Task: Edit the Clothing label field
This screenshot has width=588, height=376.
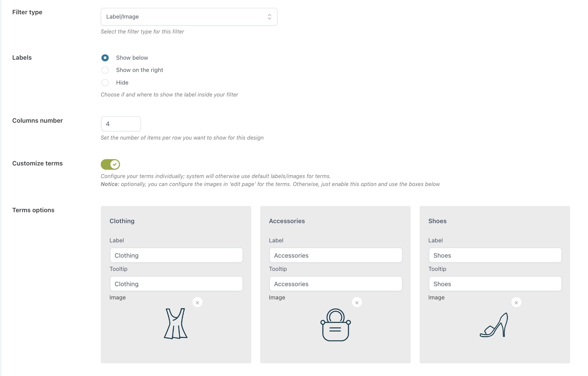Action: point(176,255)
